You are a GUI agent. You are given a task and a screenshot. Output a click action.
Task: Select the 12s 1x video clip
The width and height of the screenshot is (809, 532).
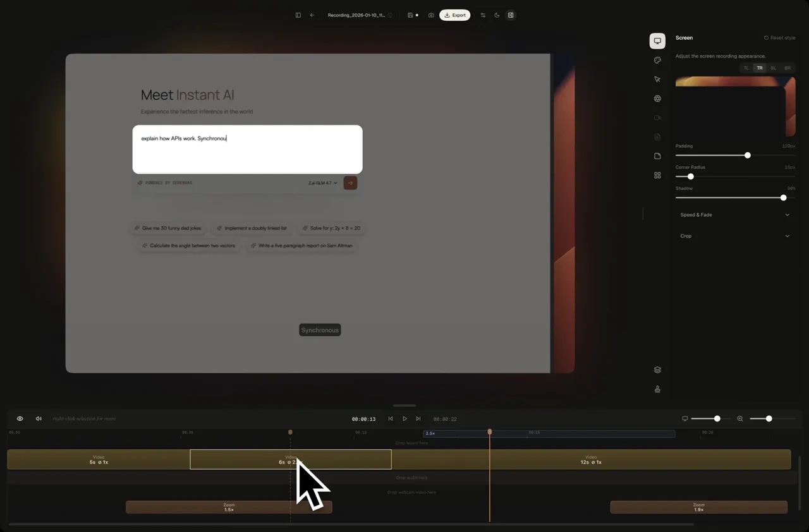point(591,459)
